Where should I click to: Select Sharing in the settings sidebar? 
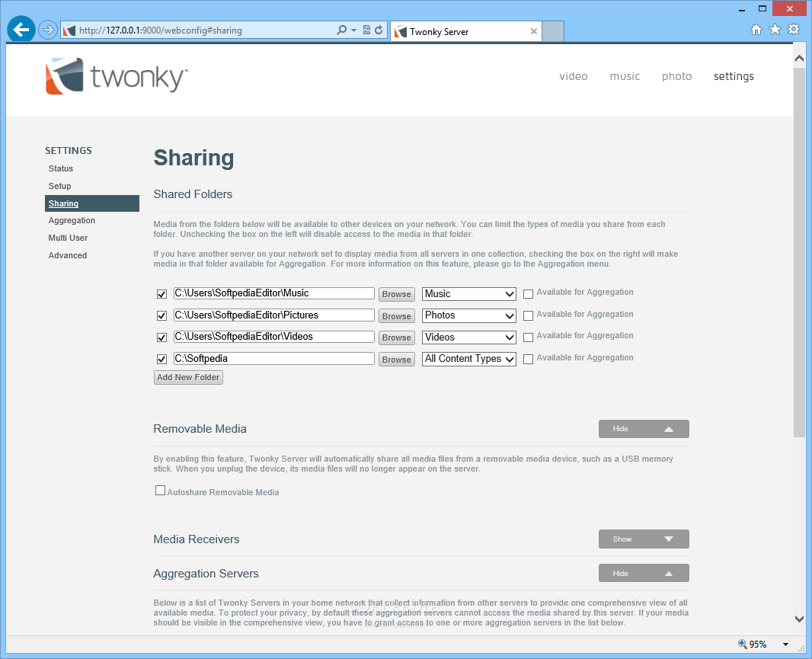coord(92,203)
